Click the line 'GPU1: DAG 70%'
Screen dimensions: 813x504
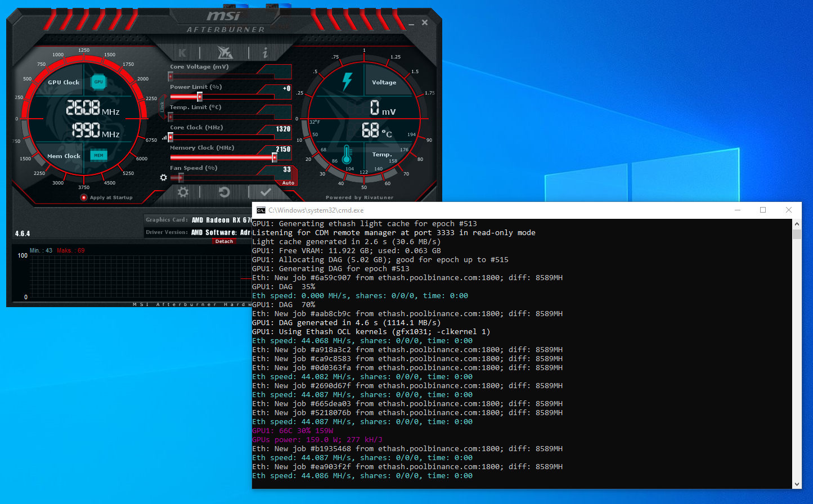pos(284,305)
